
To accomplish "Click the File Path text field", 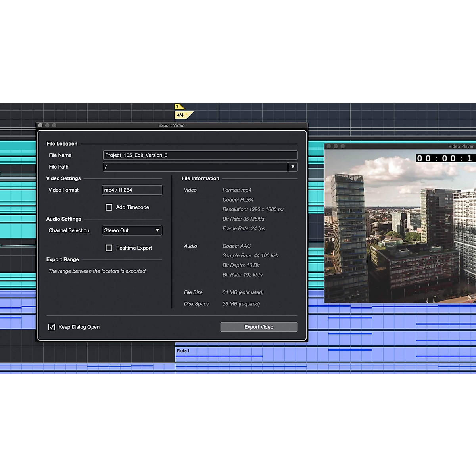I will [195, 167].
